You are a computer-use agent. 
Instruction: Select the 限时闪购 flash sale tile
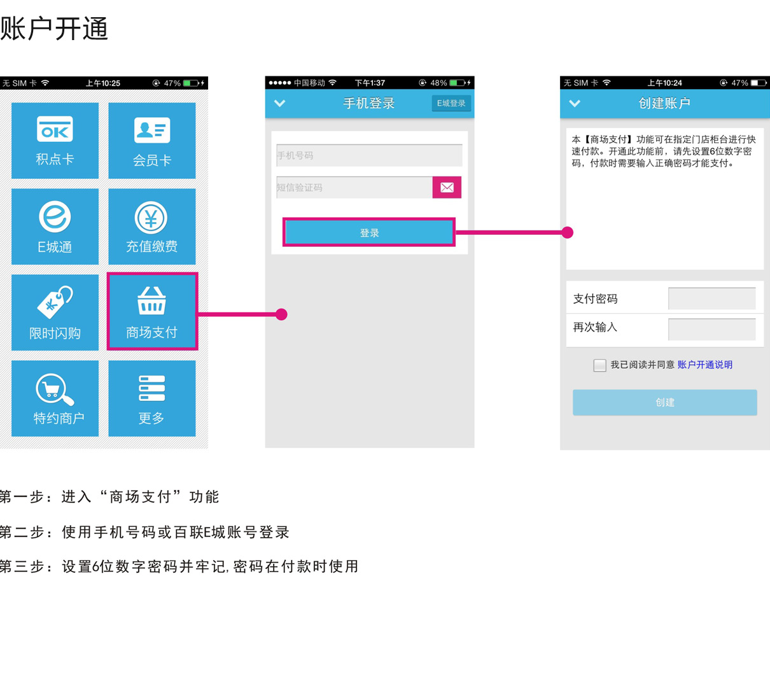click(55, 312)
